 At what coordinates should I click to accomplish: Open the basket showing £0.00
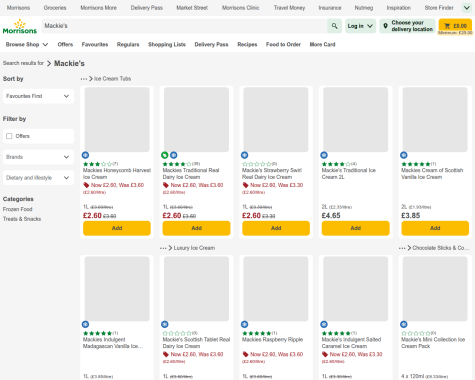[455, 26]
